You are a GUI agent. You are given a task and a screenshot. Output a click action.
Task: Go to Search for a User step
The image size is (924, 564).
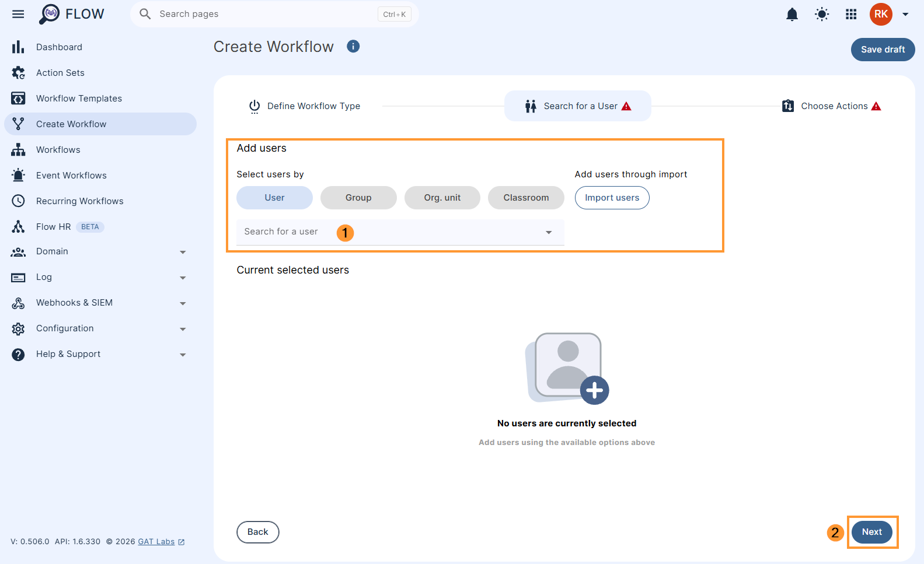click(x=578, y=106)
